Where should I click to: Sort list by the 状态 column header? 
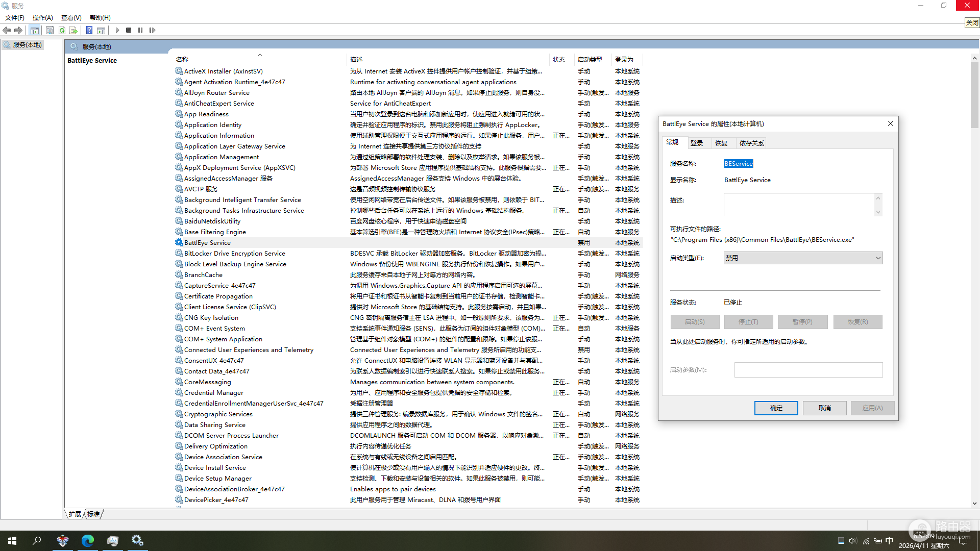(562, 59)
